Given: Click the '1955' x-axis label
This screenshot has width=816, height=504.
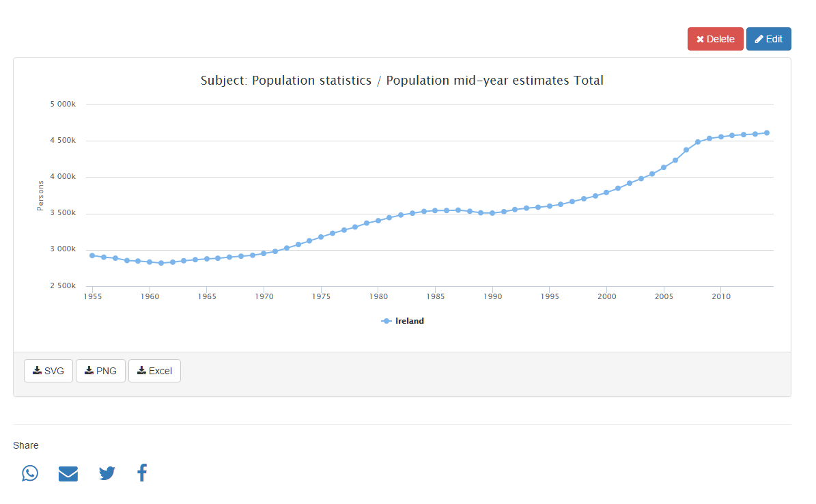Looking at the screenshot, I should (x=93, y=296).
